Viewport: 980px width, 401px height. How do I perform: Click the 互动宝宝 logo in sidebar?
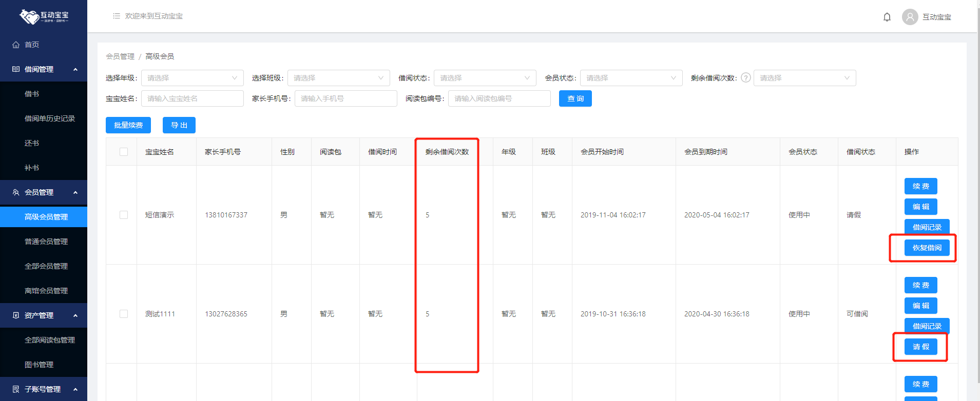coord(44,16)
